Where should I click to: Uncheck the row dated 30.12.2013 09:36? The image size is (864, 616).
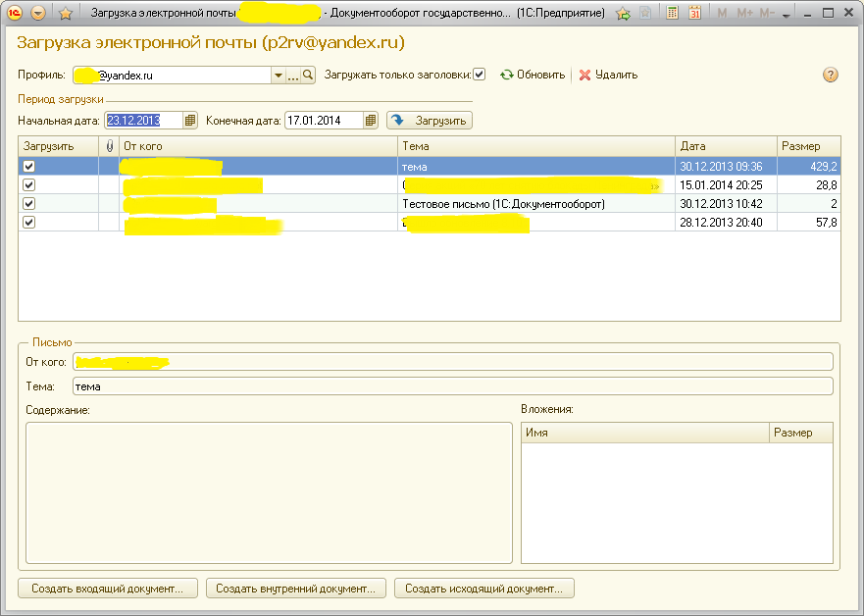click(x=29, y=167)
